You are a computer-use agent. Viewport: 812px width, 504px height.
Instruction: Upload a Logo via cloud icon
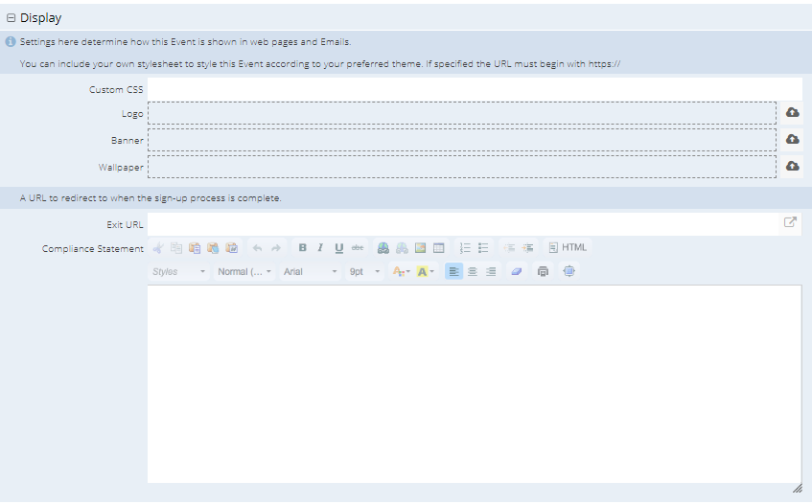click(792, 113)
